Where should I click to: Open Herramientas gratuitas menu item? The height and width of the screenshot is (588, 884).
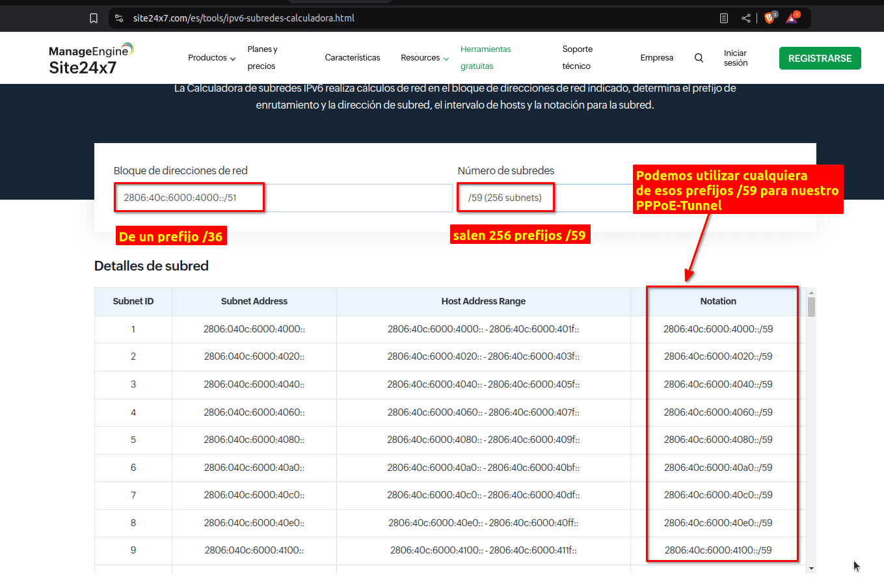click(x=485, y=58)
